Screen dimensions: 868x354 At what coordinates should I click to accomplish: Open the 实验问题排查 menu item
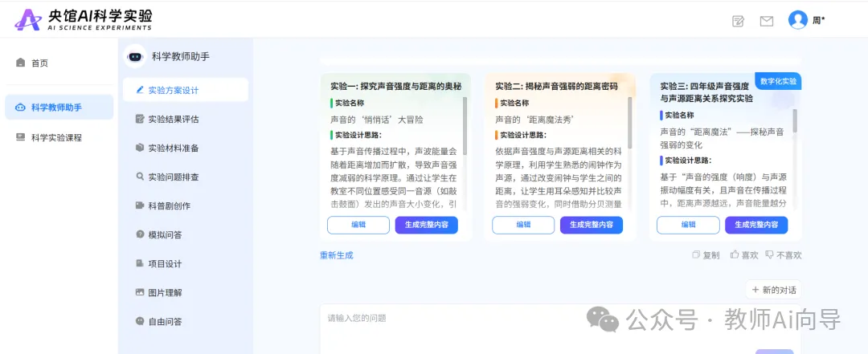[x=186, y=177]
